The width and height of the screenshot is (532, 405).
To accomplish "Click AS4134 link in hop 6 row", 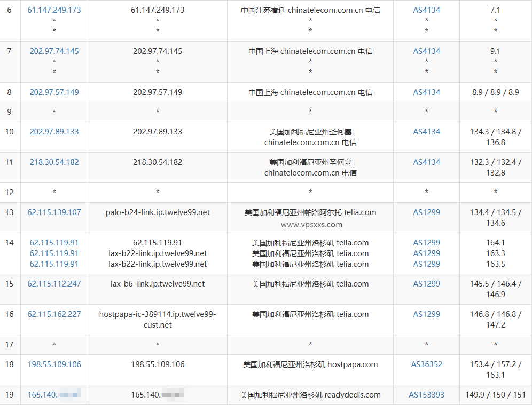I will 426,10.
